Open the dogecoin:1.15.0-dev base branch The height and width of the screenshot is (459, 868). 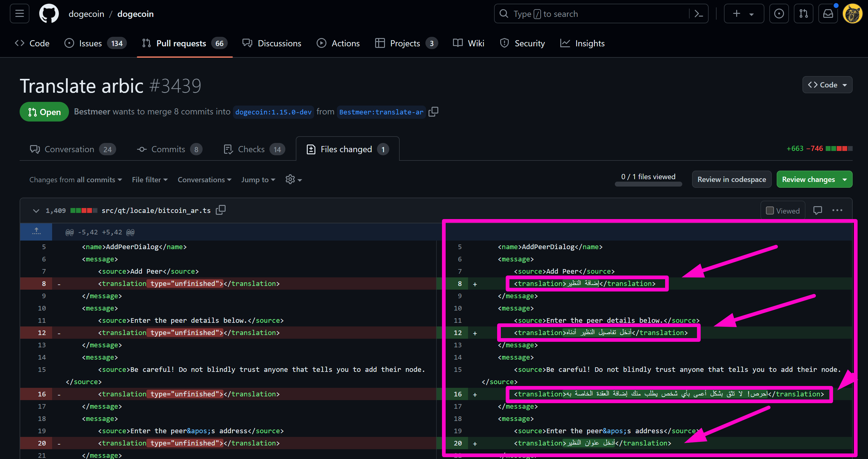tap(273, 112)
